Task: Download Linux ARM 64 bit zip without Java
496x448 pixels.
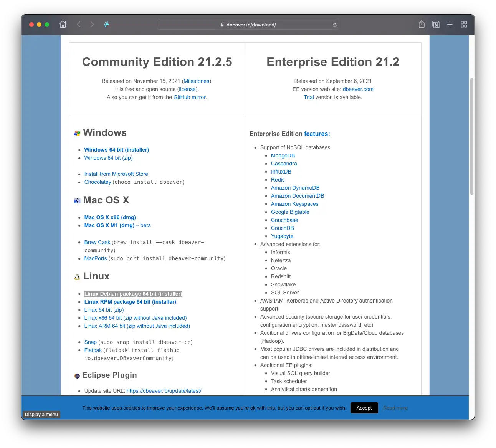Action: [x=137, y=326]
